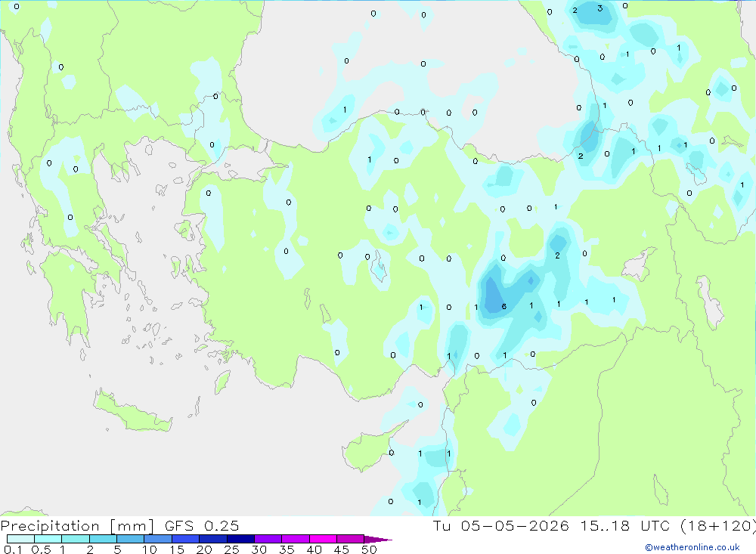Pick the 40–45 mm magenta legend swatch

(323, 539)
